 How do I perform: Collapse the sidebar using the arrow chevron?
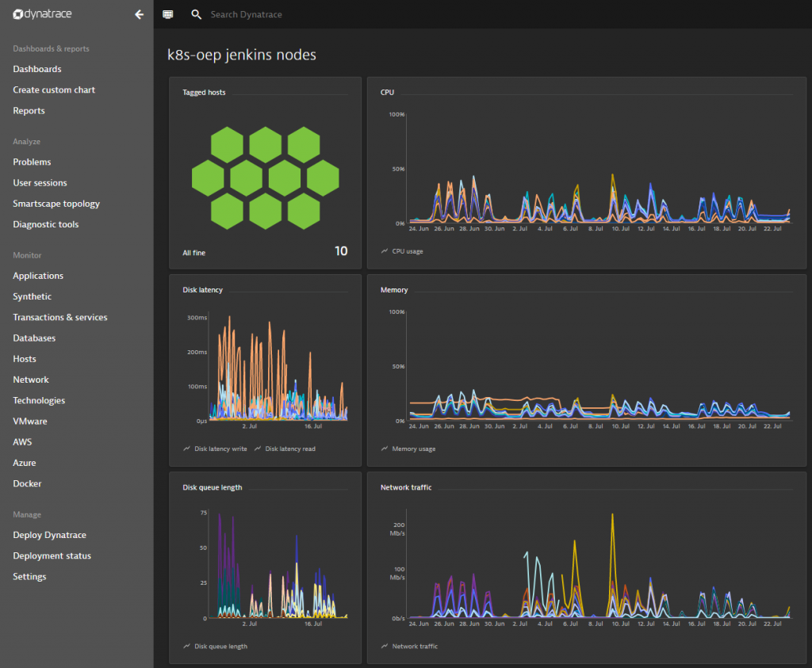139,14
